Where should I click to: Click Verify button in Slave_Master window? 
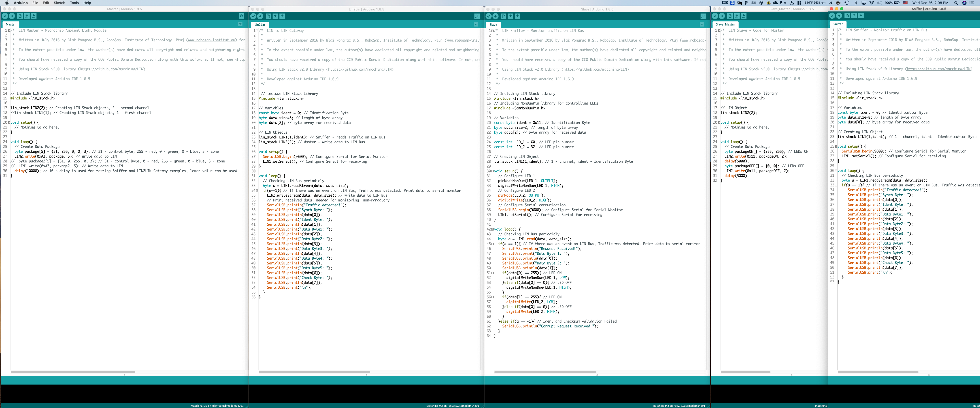(715, 16)
